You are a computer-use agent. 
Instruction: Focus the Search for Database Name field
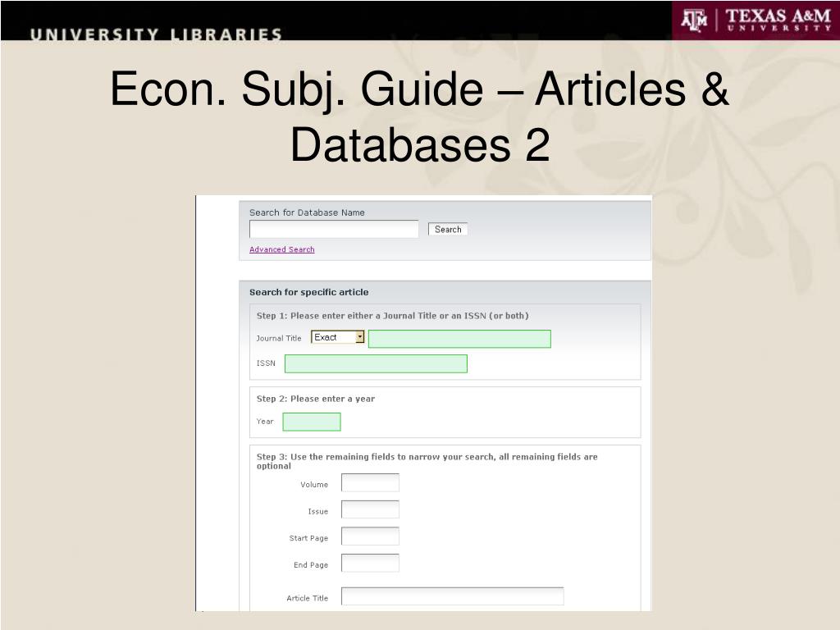pyautogui.click(x=334, y=229)
